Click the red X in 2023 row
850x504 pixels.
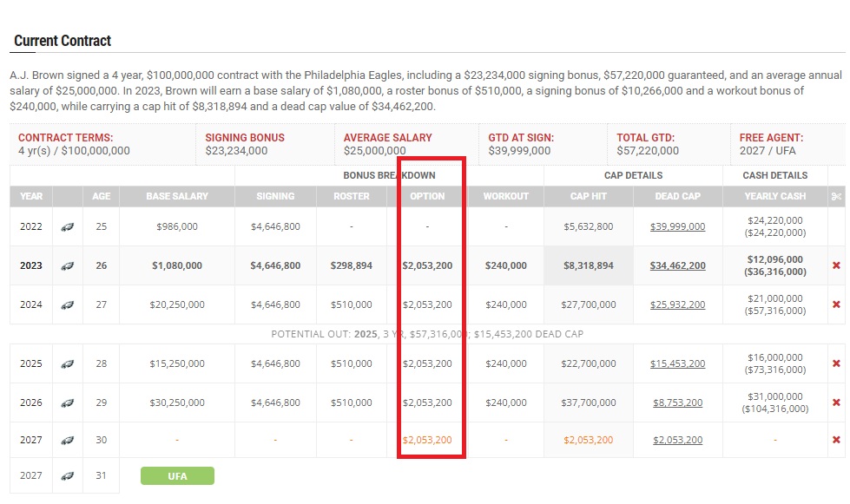[836, 265]
